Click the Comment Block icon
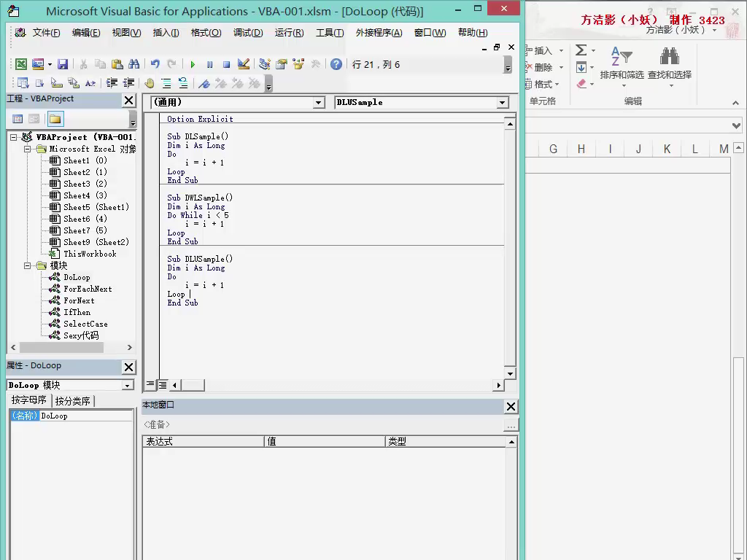The image size is (747, 560). tap(166, 83)
